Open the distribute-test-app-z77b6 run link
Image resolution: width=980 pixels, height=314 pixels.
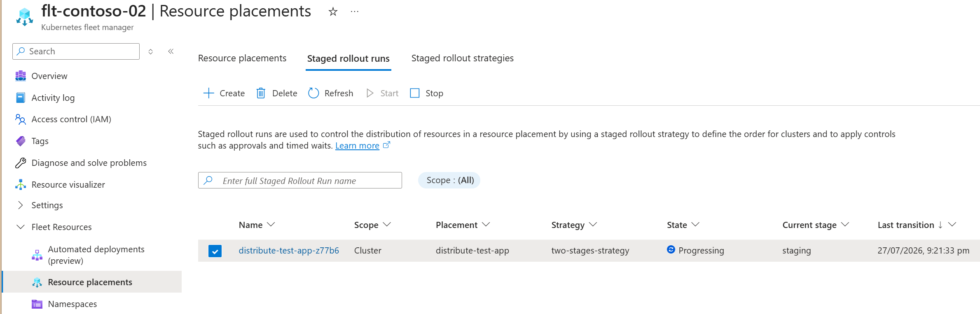click(x=289, y=251)
